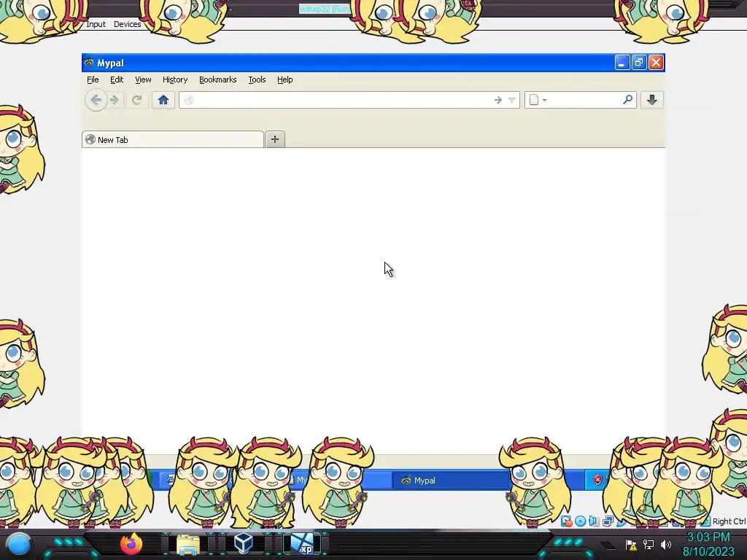Open the Help menu
This screenshot has height=560, width=747.
285,79
